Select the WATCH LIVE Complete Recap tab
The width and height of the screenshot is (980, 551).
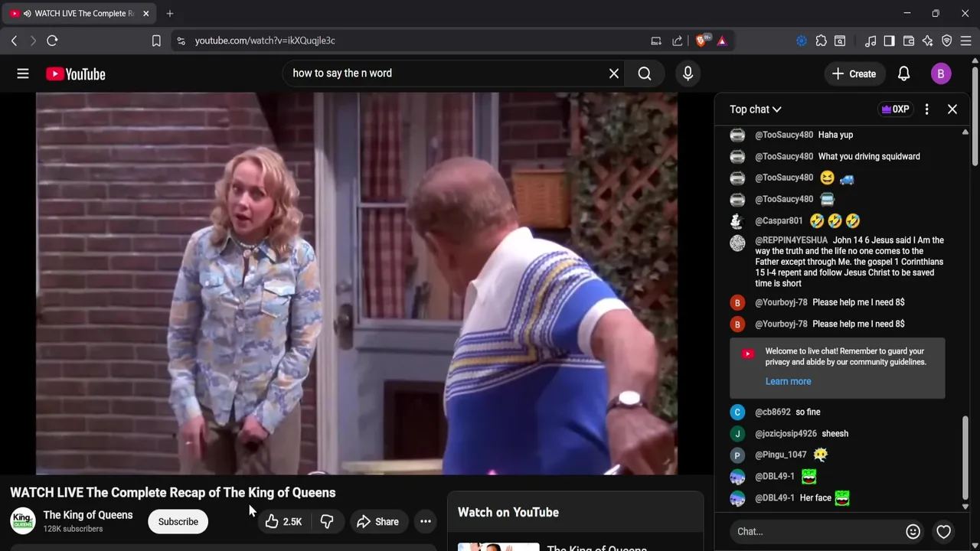[79, 13]
